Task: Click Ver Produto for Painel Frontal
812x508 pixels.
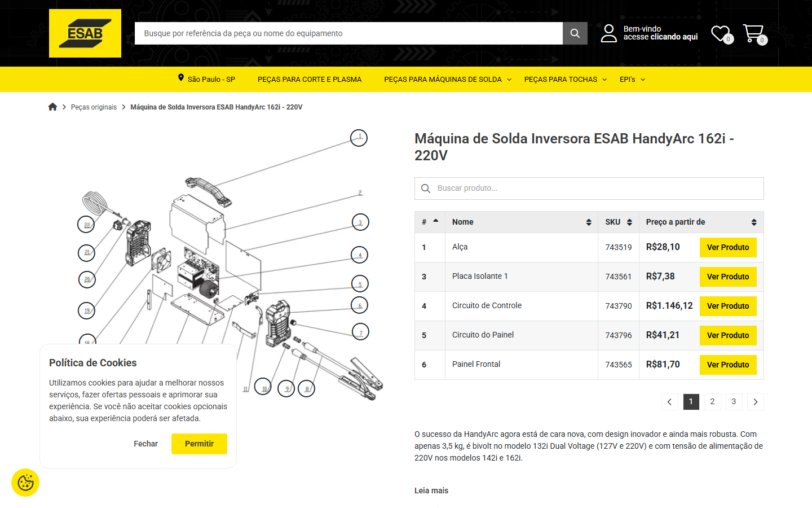Action: point(728,365)
